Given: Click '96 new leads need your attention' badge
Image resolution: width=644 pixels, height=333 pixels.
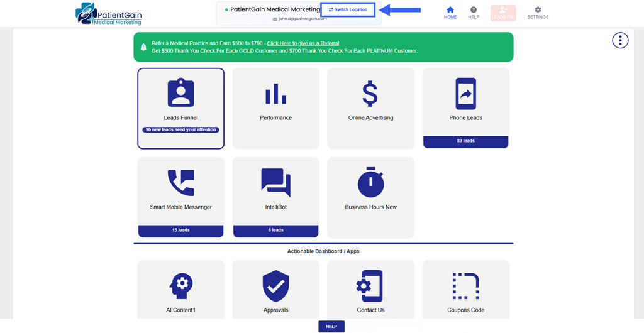Looking at the screenshot, I should 180,129.
